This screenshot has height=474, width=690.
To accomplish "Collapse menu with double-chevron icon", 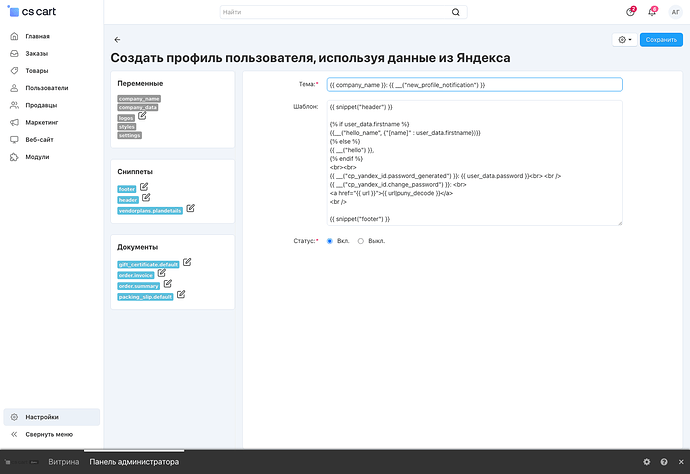I will (14, 434).
